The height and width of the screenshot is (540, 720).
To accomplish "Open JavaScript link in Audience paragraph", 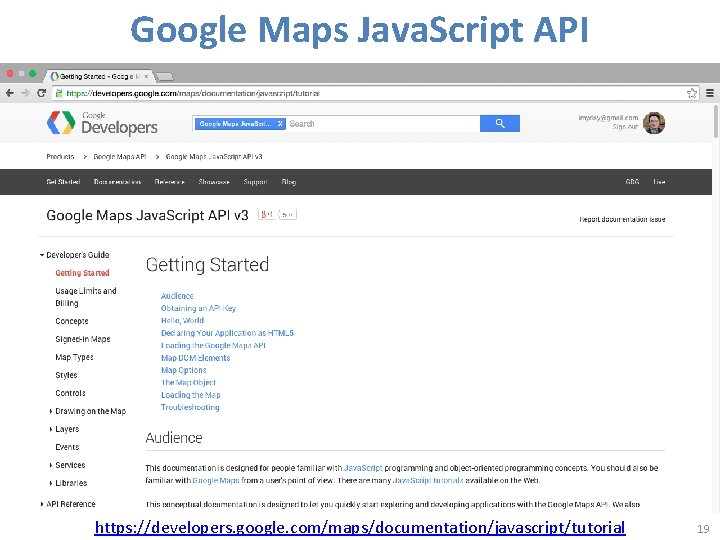I will coord(363,468).
